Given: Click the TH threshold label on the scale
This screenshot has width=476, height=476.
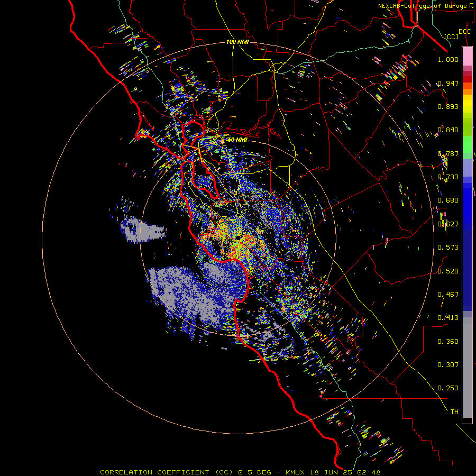Looking at the screenshot, I should coord(454,412).
